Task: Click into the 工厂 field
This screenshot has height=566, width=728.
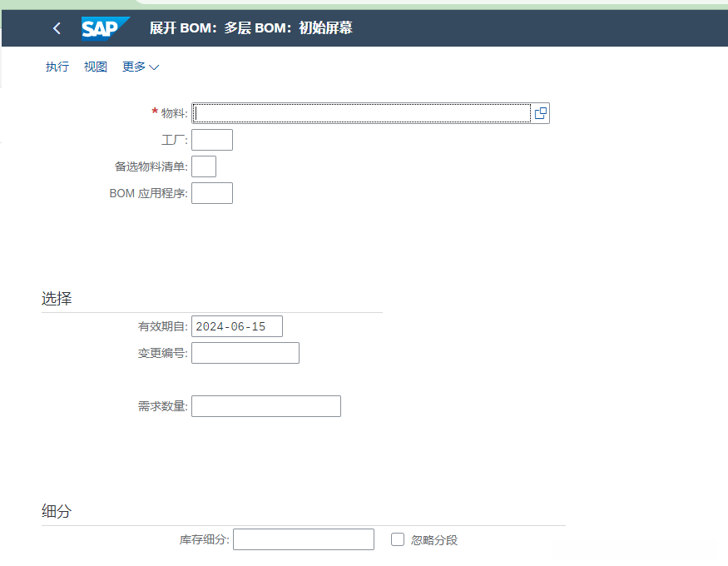Action: [212, 140]
